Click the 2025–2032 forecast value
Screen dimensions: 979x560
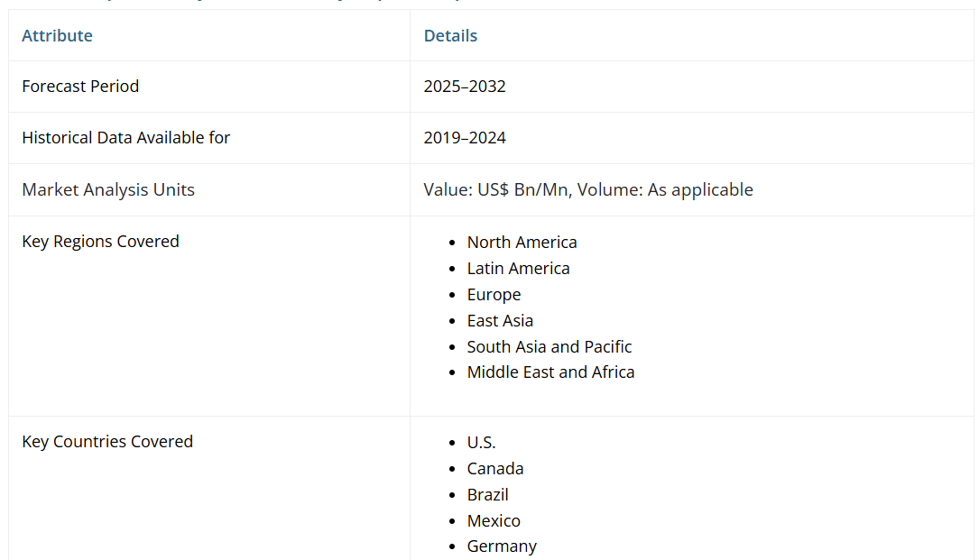pyautogui.click(x=465, y=87)
